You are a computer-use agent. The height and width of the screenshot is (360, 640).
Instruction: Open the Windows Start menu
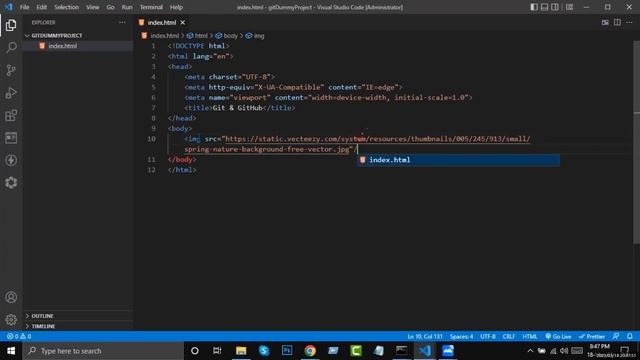(x=11, y=351)
